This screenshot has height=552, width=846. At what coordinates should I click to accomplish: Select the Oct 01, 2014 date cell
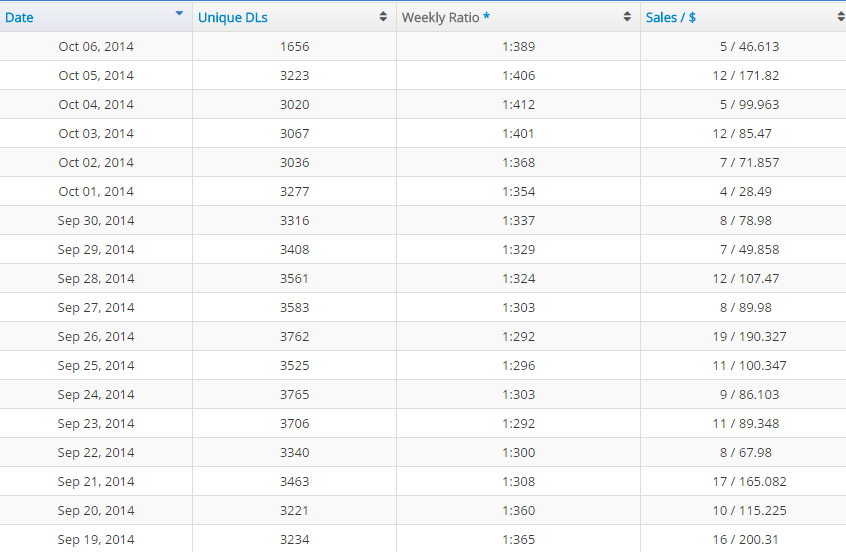click(96, 192)
